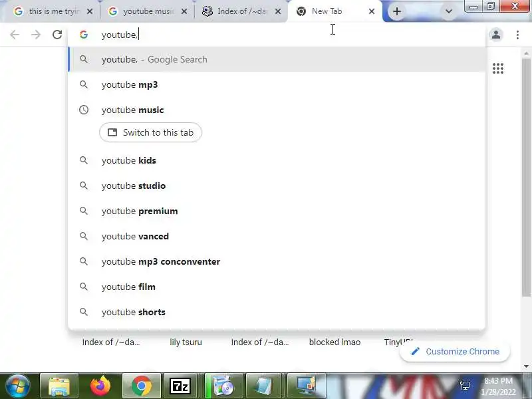Launch Firefox from the taskbar
This screenshot has height=399, width=532.
pos(100,386)
